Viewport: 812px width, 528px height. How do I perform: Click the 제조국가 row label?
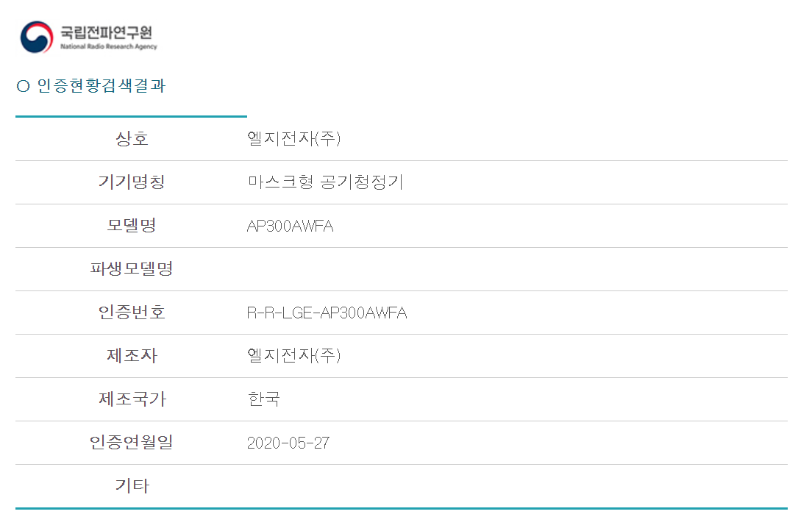point(132,399)
